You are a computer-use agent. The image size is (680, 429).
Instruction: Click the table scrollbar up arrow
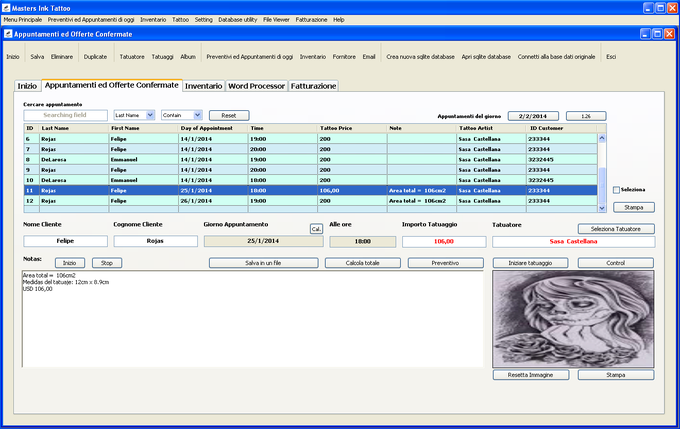pyautogui.click(x=602, y=138)
